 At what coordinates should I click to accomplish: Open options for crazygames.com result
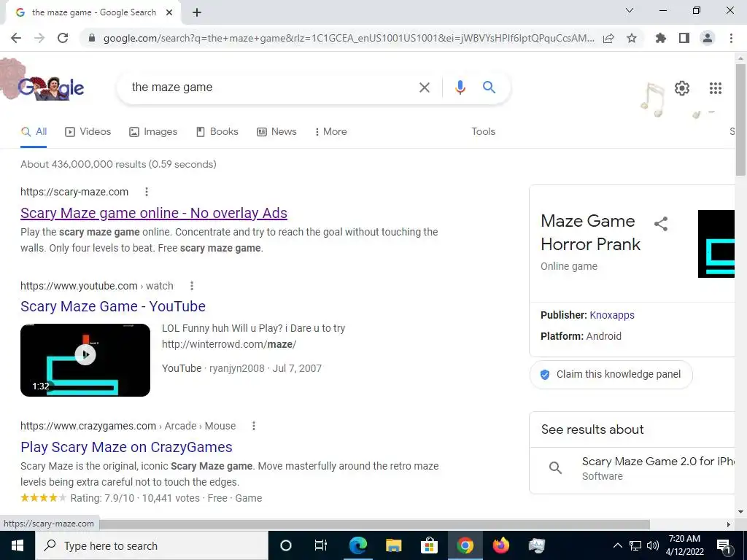pyautogui.click(x=254, y=426)
